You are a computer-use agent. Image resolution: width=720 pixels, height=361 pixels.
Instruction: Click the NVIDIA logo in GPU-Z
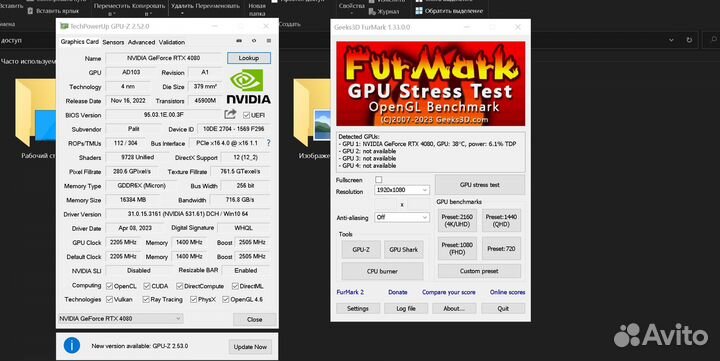point(248,87)
